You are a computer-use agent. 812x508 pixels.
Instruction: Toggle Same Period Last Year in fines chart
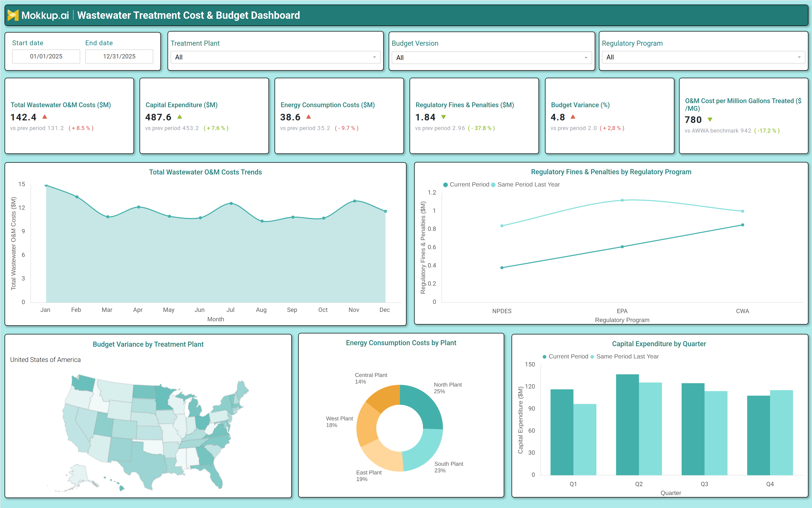(526, 184)
